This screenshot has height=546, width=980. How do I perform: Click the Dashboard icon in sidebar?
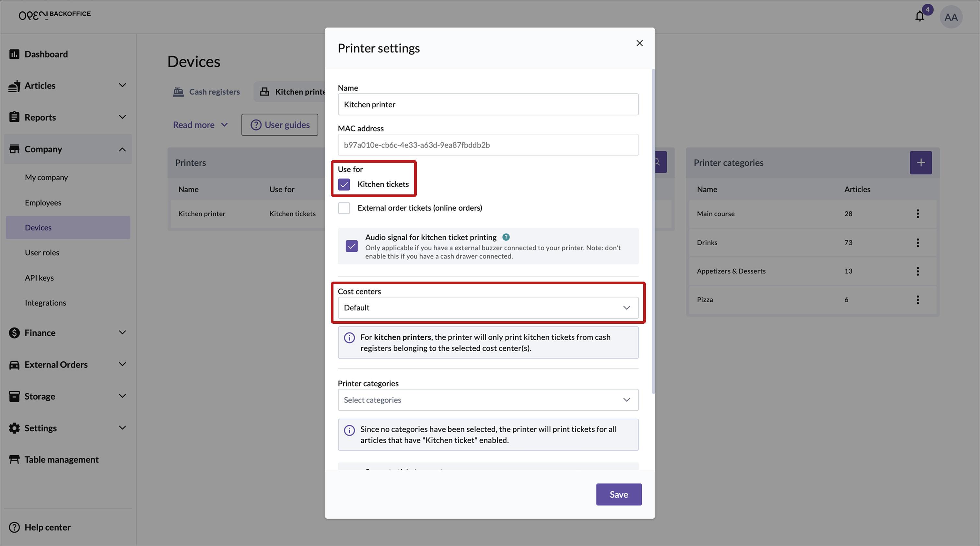pos(14,54)
